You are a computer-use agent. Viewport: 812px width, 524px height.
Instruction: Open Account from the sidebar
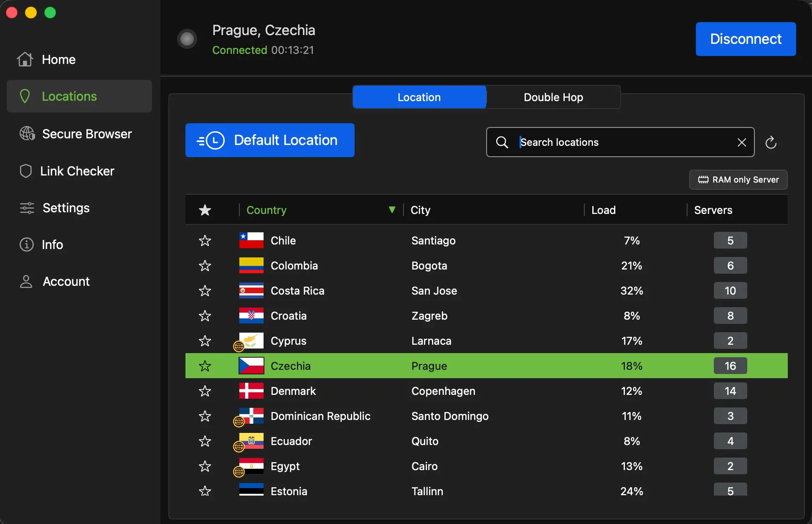point(25,281)
